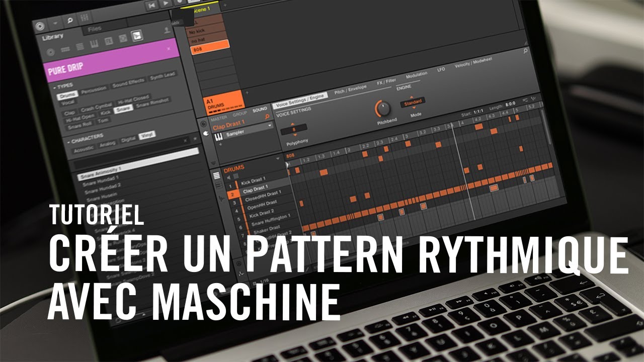644x362 pixels.
Task: Toggle the Vinyl character tag
Action: coord(147,135)
